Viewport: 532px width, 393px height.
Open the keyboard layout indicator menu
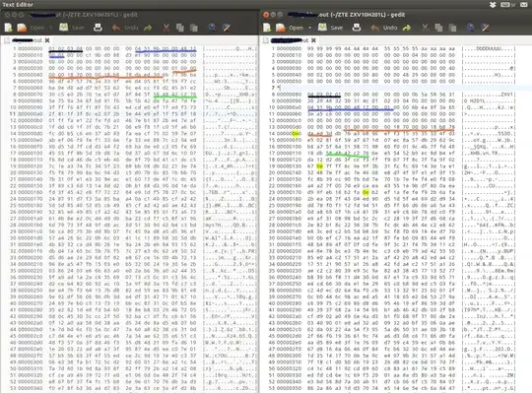508,4
